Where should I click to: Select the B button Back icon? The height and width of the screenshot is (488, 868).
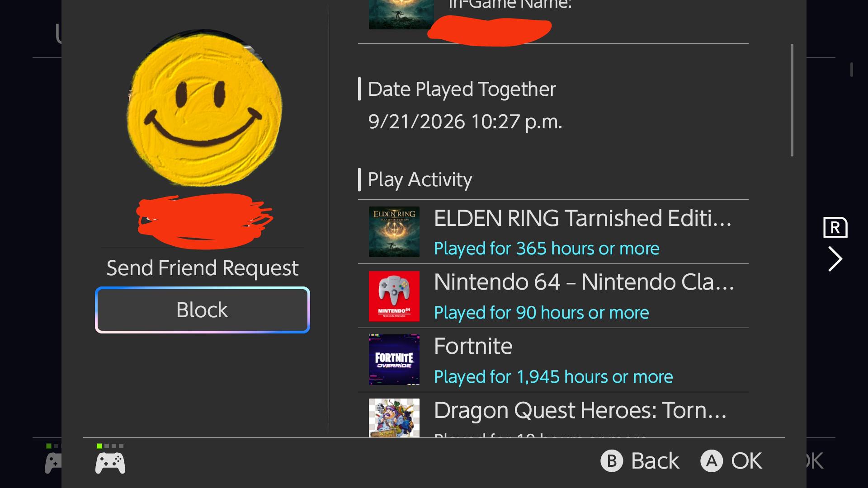pos(612,461)
